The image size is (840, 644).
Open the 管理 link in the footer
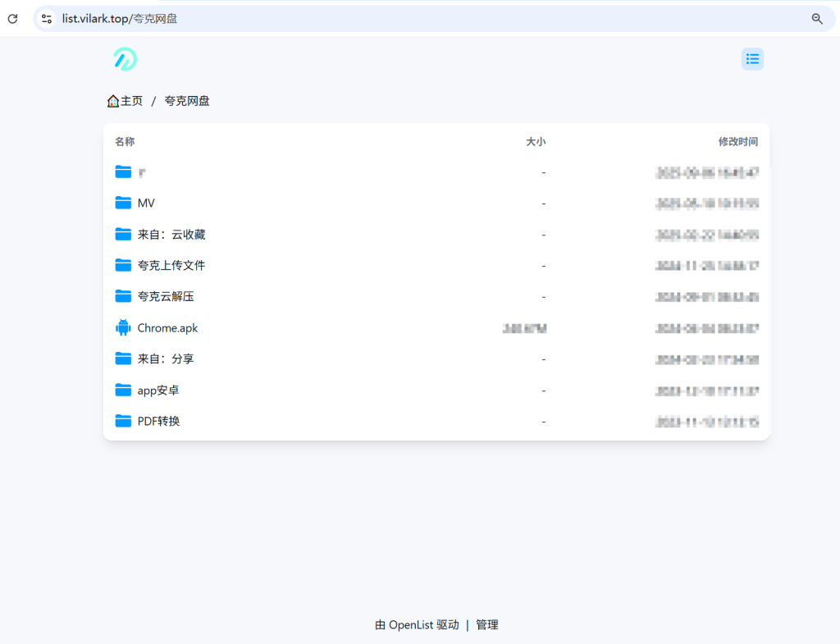(486, 624)
